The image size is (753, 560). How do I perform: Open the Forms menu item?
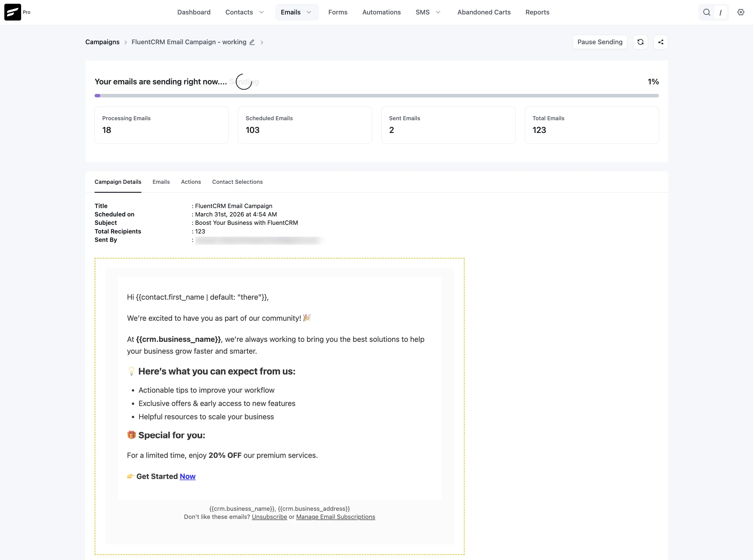pos(338,12)
